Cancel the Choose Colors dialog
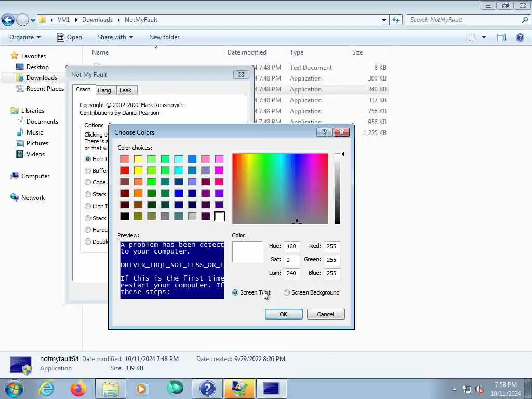 326,314
